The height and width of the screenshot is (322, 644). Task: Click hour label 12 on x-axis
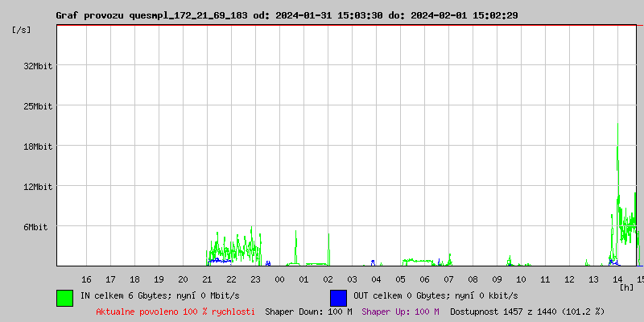(x=569, y=279)
